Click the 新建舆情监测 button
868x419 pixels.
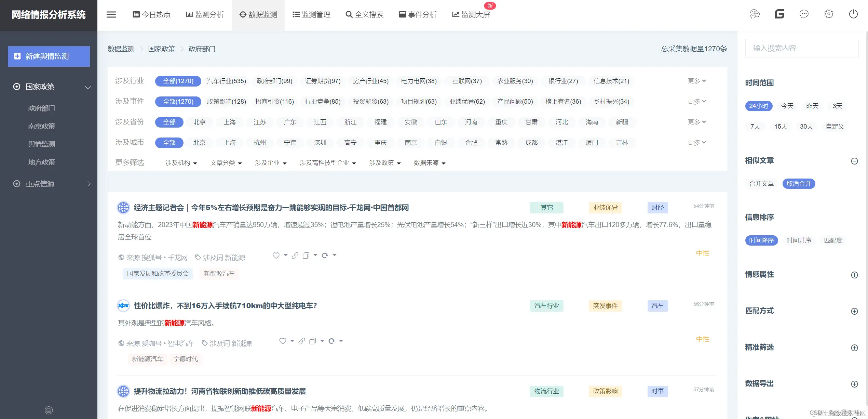[x=49, y=56]
